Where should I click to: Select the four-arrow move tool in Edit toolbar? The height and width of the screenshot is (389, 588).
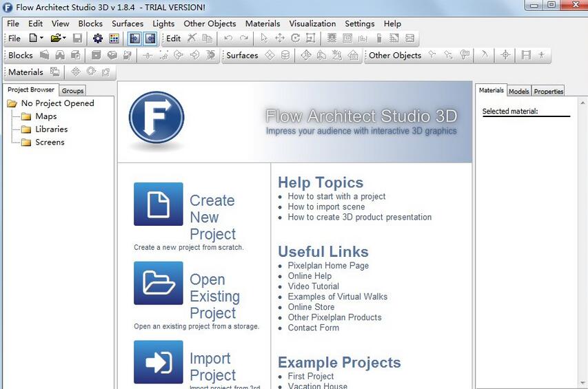pos(280,38)
